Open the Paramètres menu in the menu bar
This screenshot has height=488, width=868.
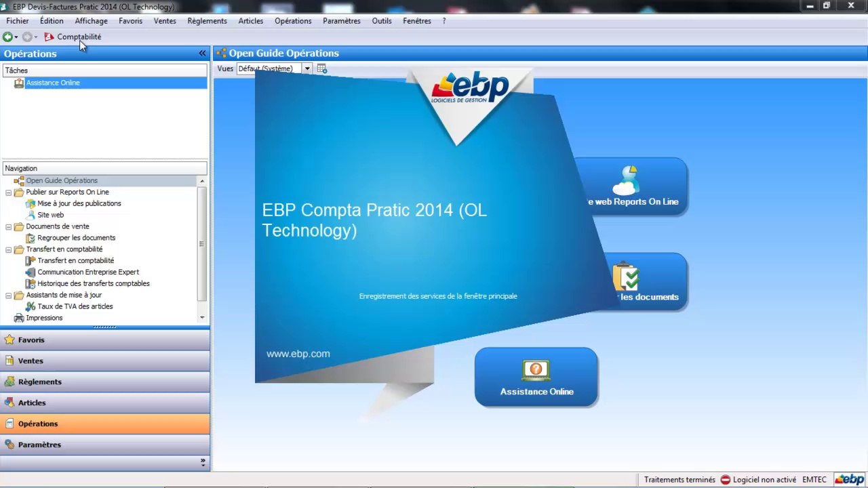[x=342, y=21]
